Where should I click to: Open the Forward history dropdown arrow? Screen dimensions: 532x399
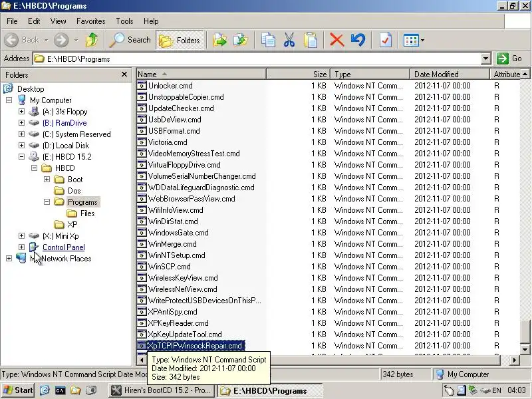click(76, 40)
